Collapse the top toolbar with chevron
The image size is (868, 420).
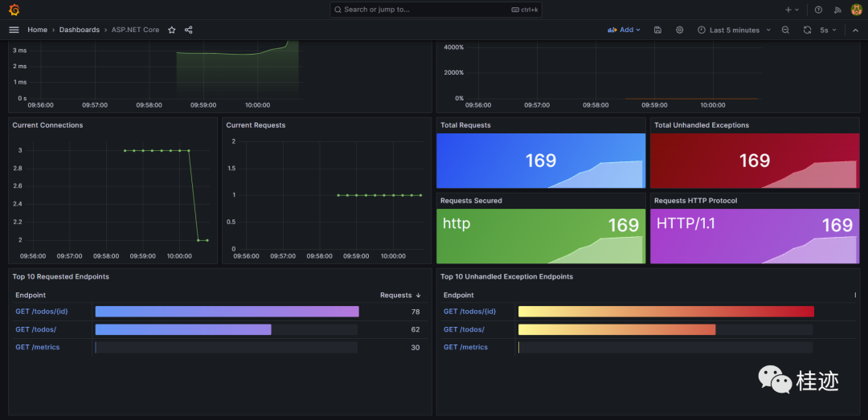(x=855, y=30)
